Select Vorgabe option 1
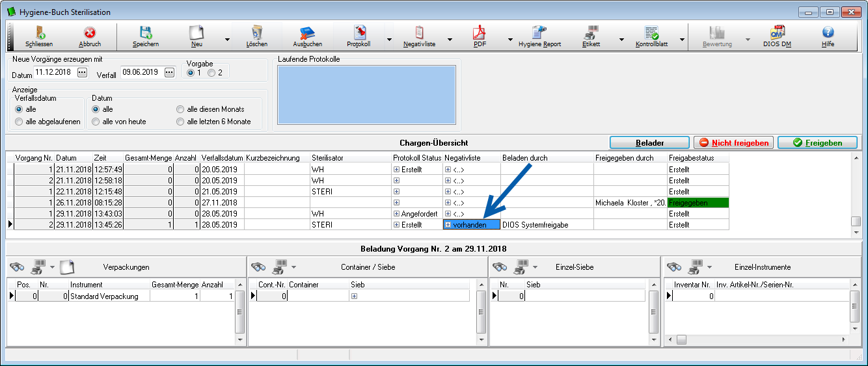This screenshot has width=868, height=366. 190,73
